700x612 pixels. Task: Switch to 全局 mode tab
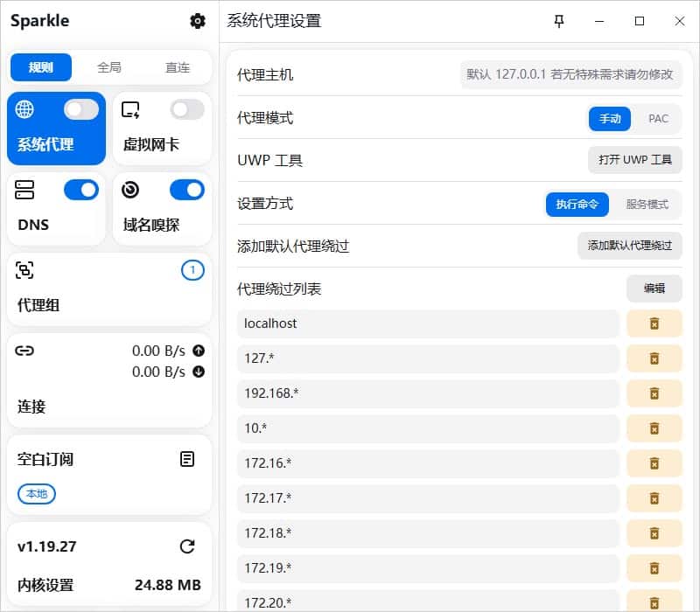109,67
